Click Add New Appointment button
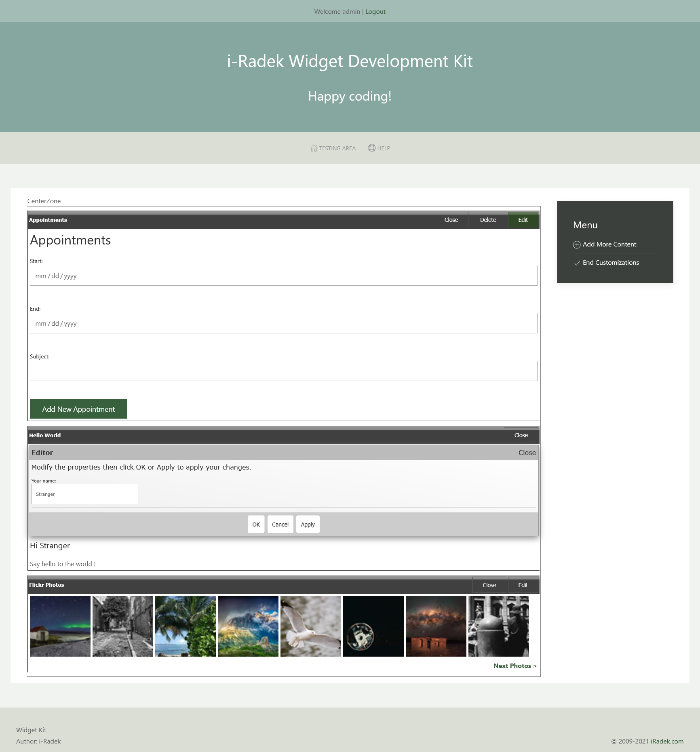 (x=78, y=409)
